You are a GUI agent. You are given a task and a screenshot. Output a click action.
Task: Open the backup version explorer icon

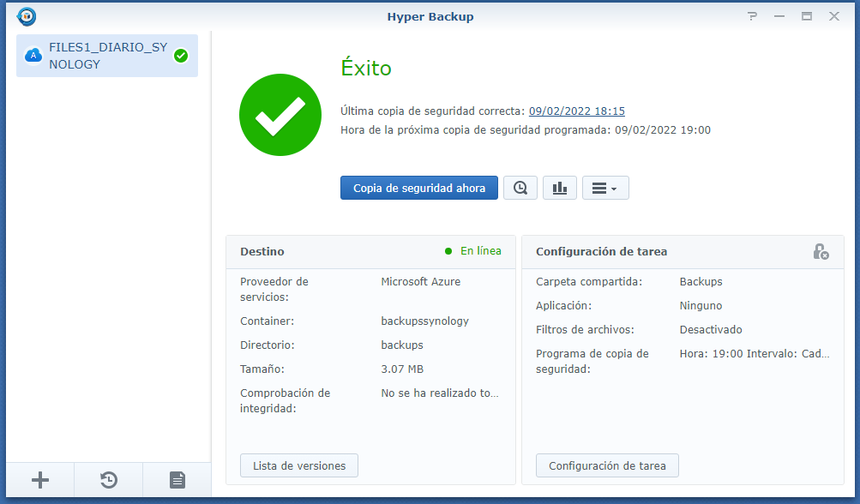point(520,187)
